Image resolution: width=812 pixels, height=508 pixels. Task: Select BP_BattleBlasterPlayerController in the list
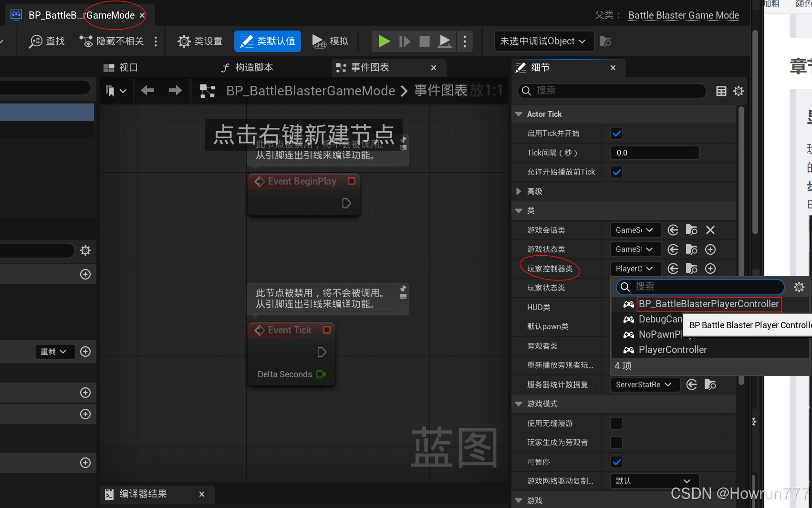point(708,304)
